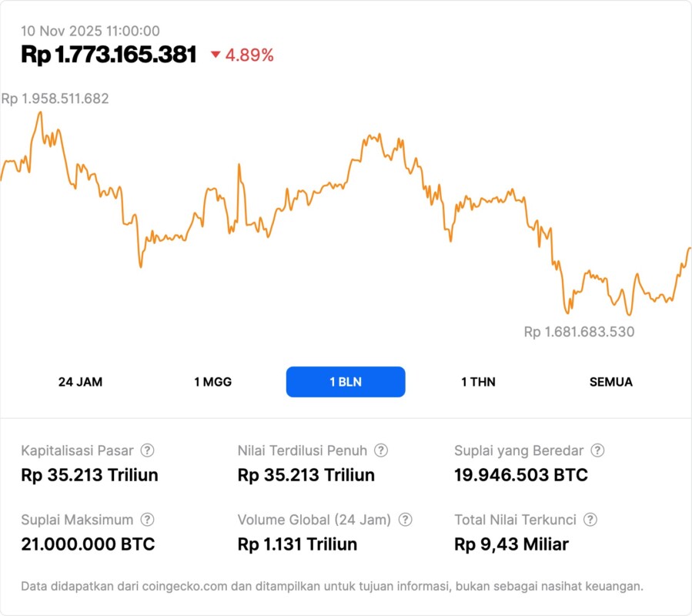Click the timestamp 10 Nov 2025 11:00:00
Viewport: 692px width, 616px height.
(x=89, y=32)
